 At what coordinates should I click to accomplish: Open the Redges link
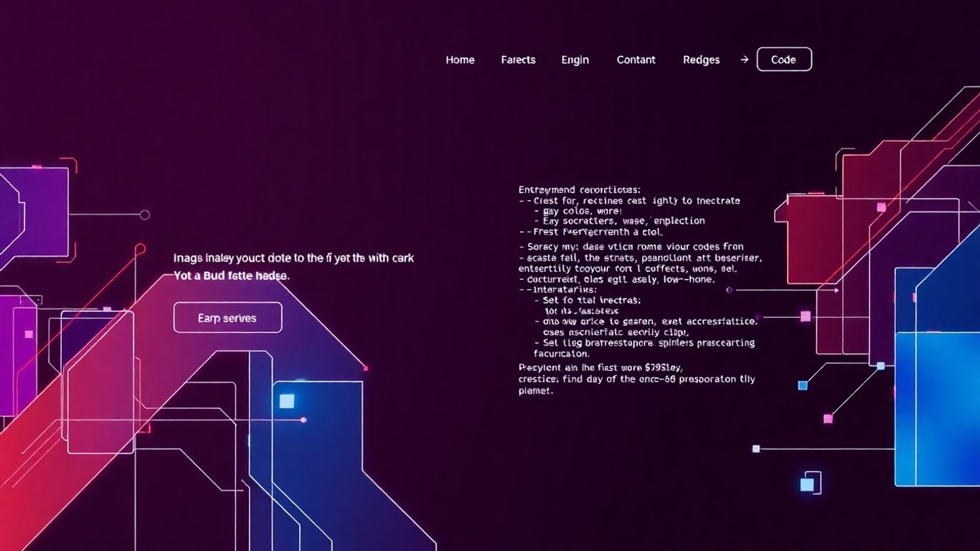pos(701,60)
